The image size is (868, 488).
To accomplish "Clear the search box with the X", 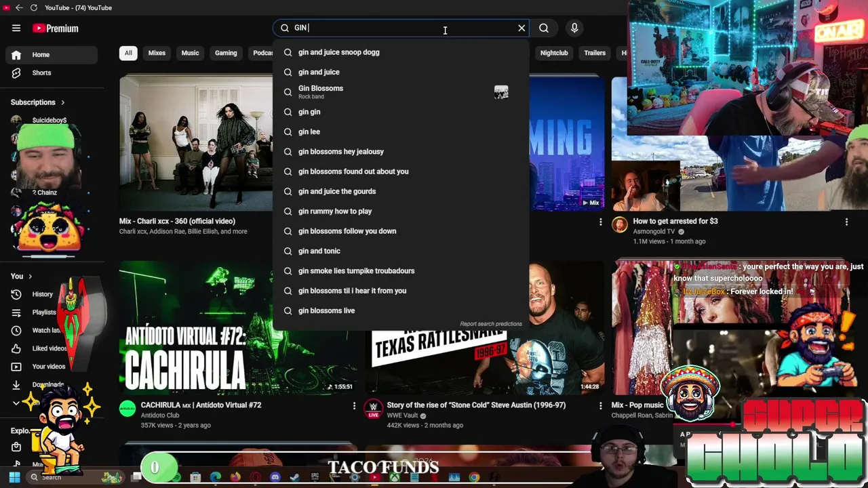I will pos(521,28).
